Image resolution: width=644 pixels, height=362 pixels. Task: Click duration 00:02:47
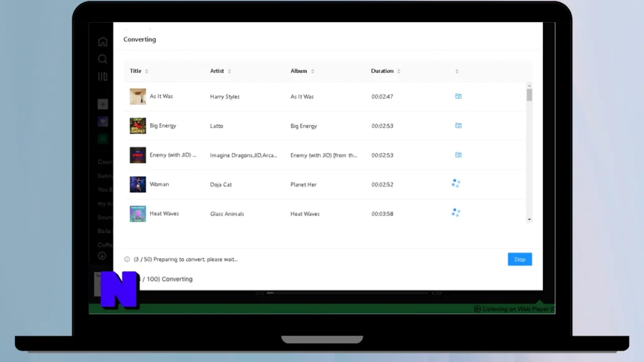pos(382,96)
